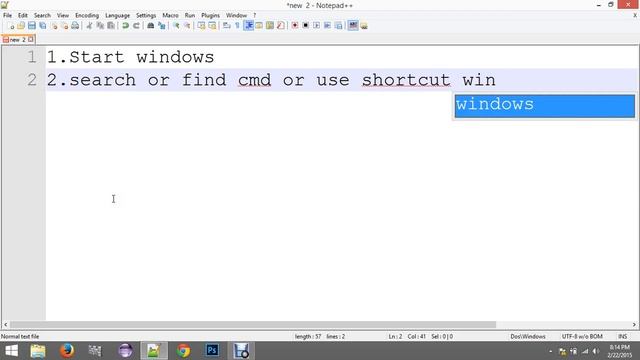Click the Close document toolbar icon
Screen dimensions: 640x360
pyautogui.click(x=54, y=26)
